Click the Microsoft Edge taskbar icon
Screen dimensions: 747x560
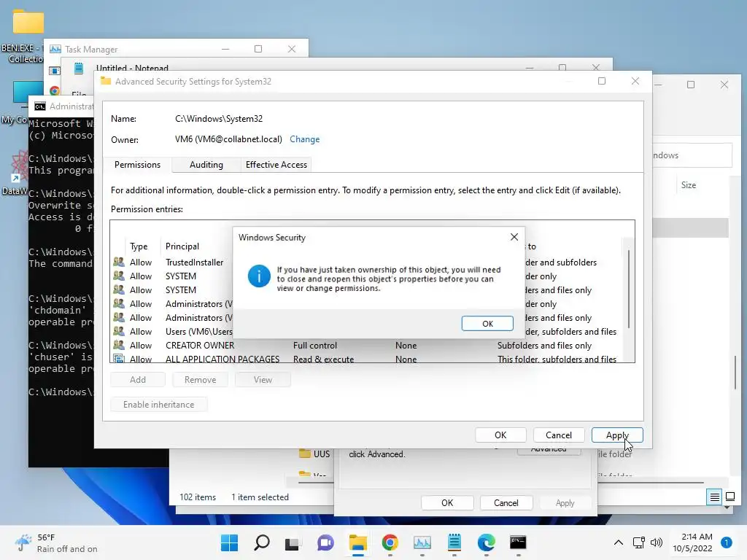click(x=487, y=542)
